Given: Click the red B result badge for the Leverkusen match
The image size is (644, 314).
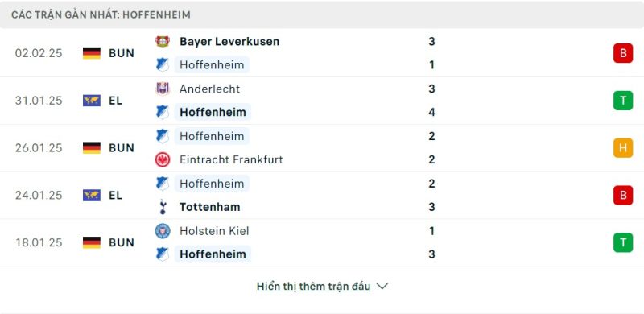Looking at the screenshot, I should (x=623, y=53).
